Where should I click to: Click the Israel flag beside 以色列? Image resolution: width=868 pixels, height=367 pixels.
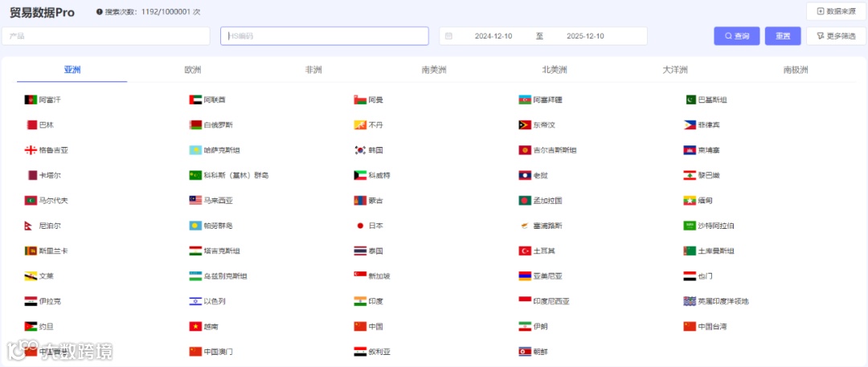pos(194,301)
